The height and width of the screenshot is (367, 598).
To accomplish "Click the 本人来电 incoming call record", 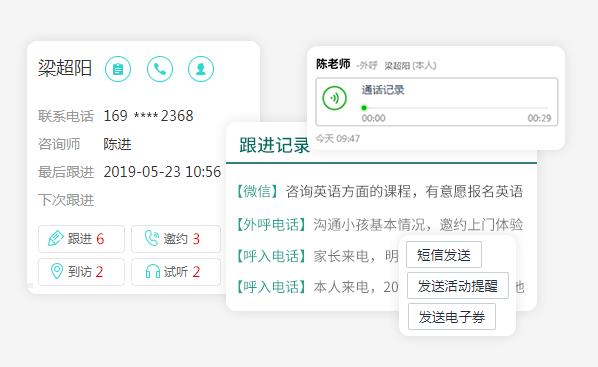I will click(317, 287).
